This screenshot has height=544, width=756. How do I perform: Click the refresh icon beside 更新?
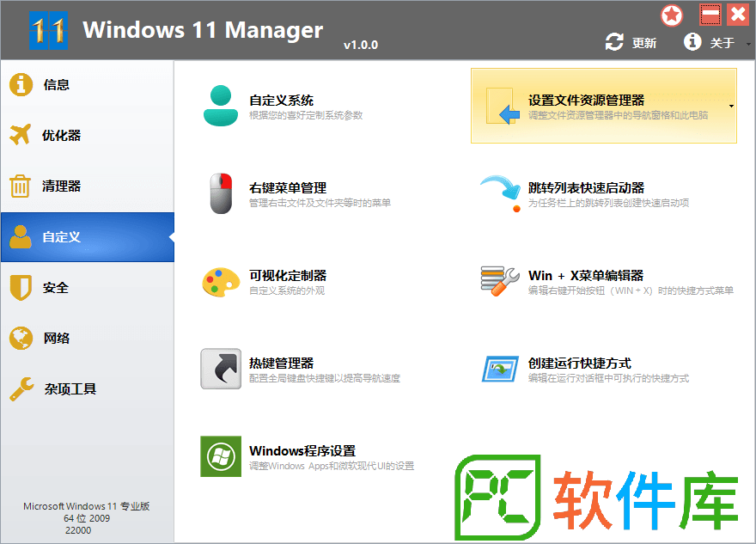coord(614,42)
